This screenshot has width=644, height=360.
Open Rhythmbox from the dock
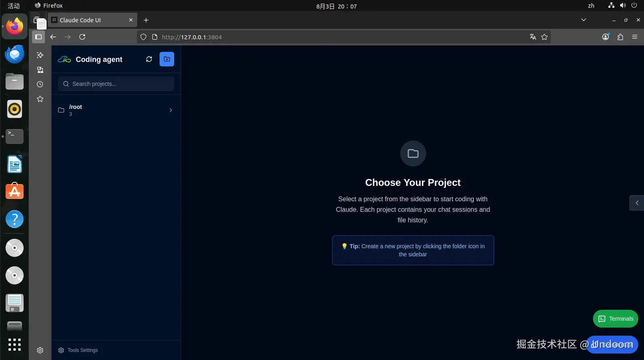tap(15, 109)
